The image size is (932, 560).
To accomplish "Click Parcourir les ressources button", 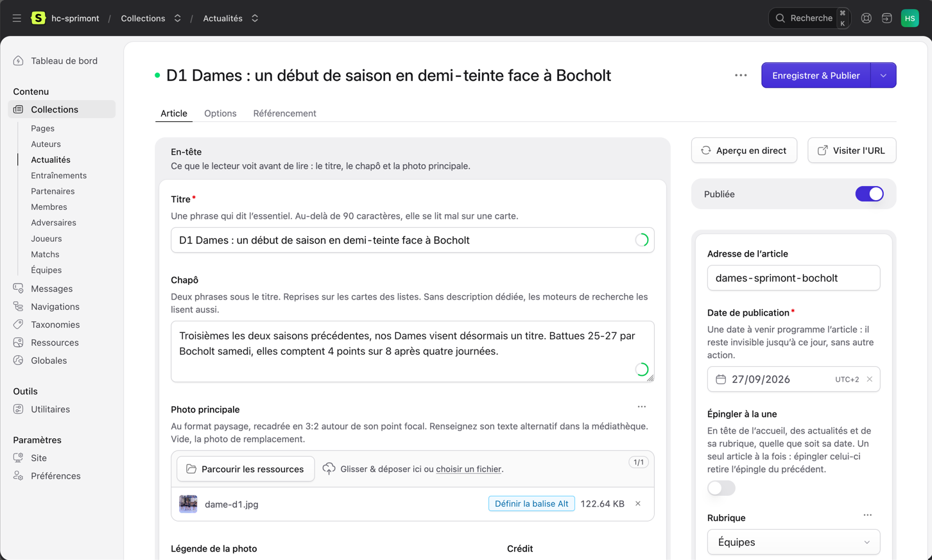I will click(x=245, y=469).
